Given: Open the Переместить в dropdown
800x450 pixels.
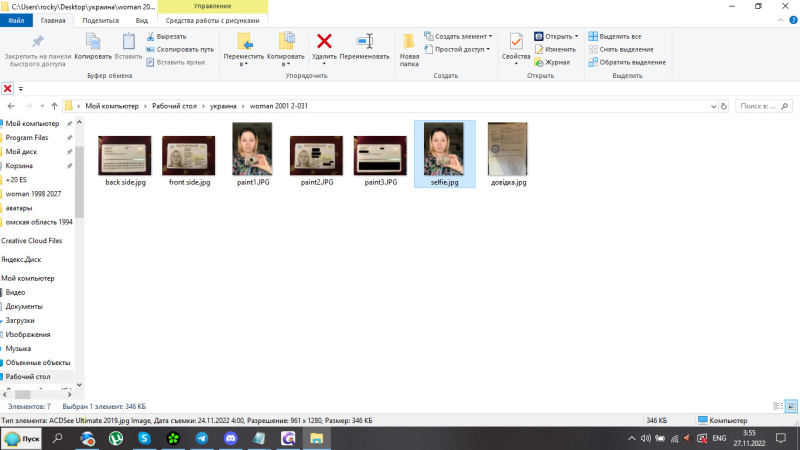Looking at the screenshot, I should coord(244,59).
